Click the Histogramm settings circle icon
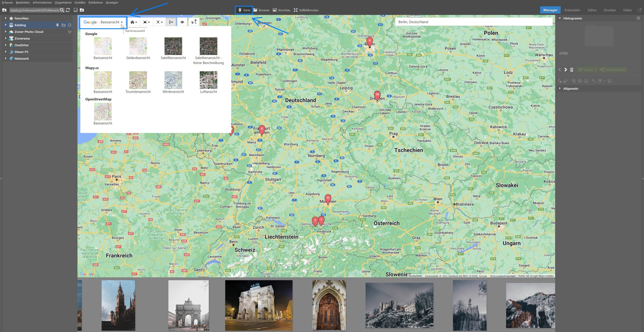 click(x=638, y=18)
